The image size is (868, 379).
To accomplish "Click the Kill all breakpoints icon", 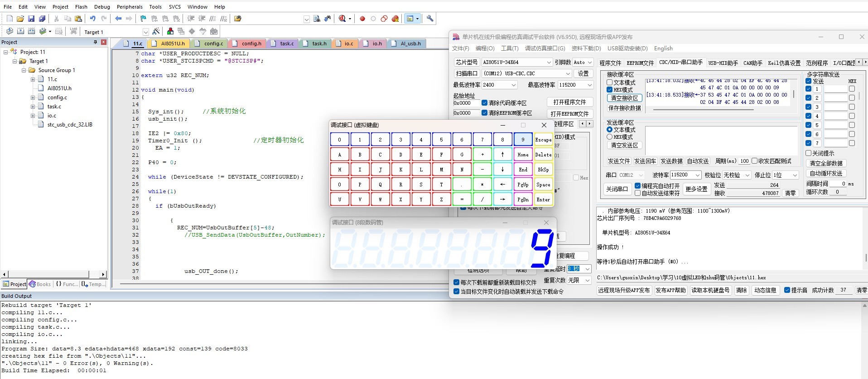I will point(395,19).
